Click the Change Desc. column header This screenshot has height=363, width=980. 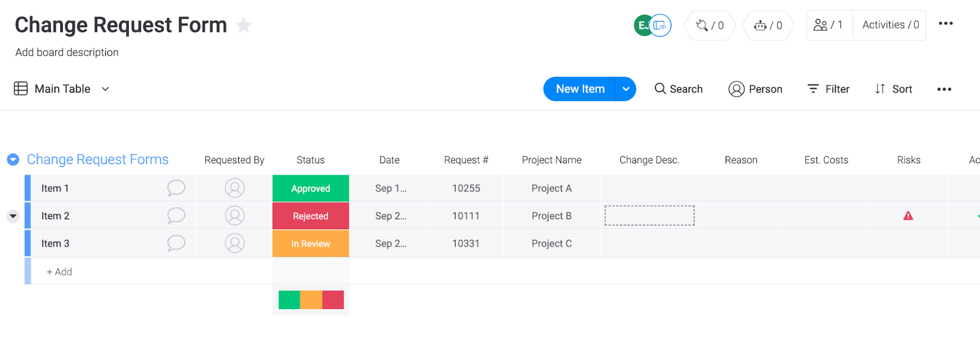(x=649, y=160)
